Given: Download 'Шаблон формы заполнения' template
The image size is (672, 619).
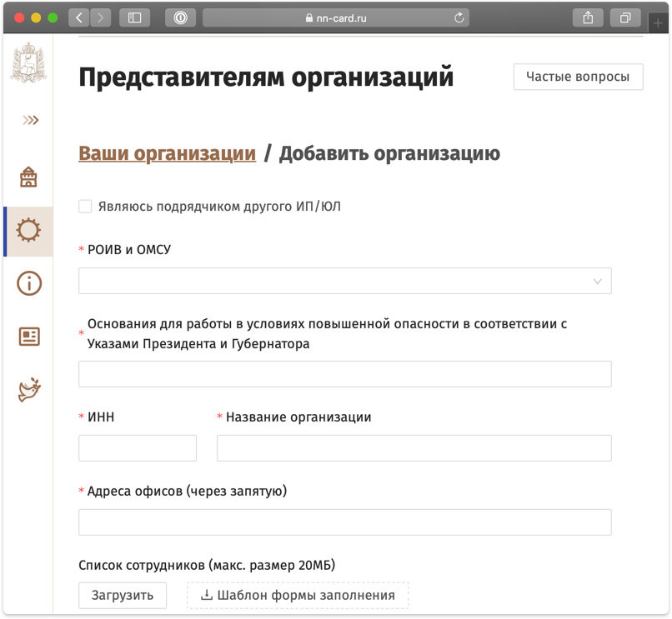Looking at the screenshot, I should (x=298, y=595).
